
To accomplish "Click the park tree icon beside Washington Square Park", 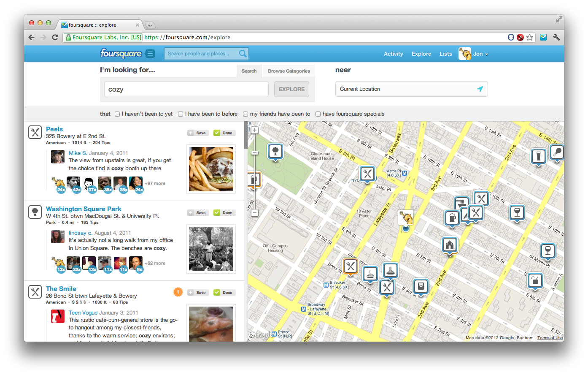I will point(35,212).
